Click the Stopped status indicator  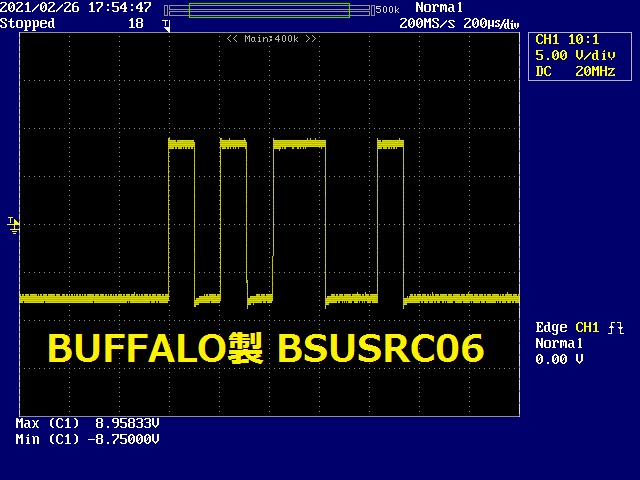pyautogui.click(x=27, y=23)
